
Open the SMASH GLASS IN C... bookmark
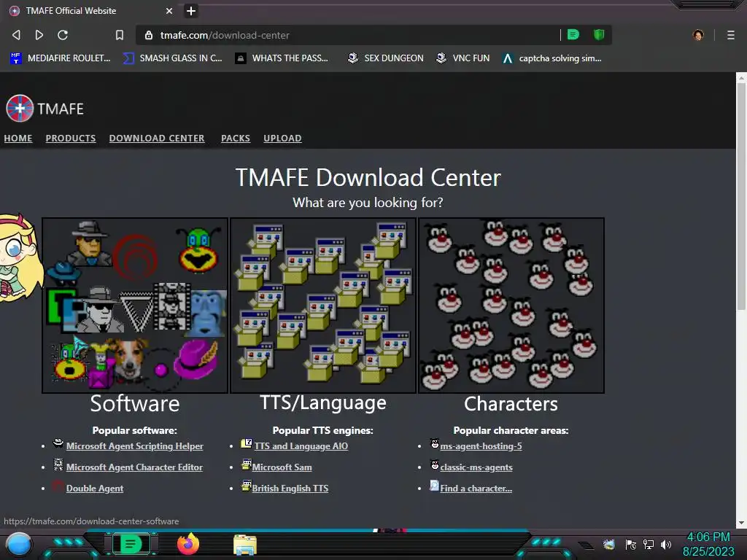pyautogui.click(x=172, y=58)
